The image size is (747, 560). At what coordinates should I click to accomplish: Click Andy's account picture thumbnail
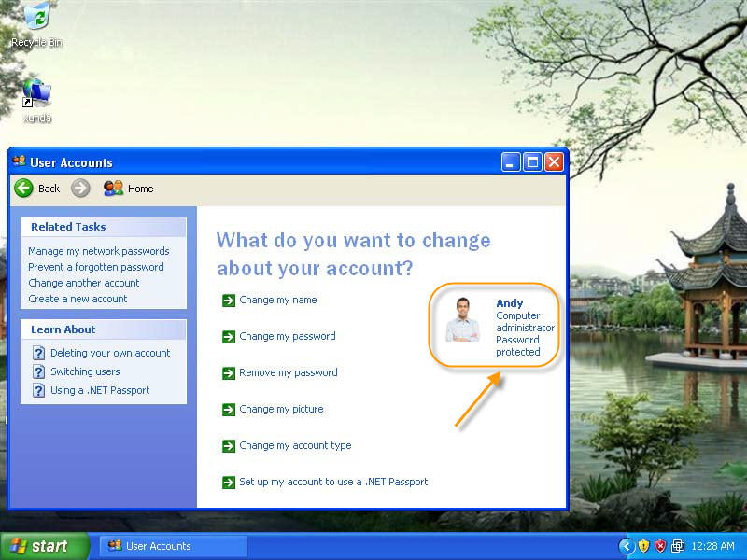click(x=462, y=319)
